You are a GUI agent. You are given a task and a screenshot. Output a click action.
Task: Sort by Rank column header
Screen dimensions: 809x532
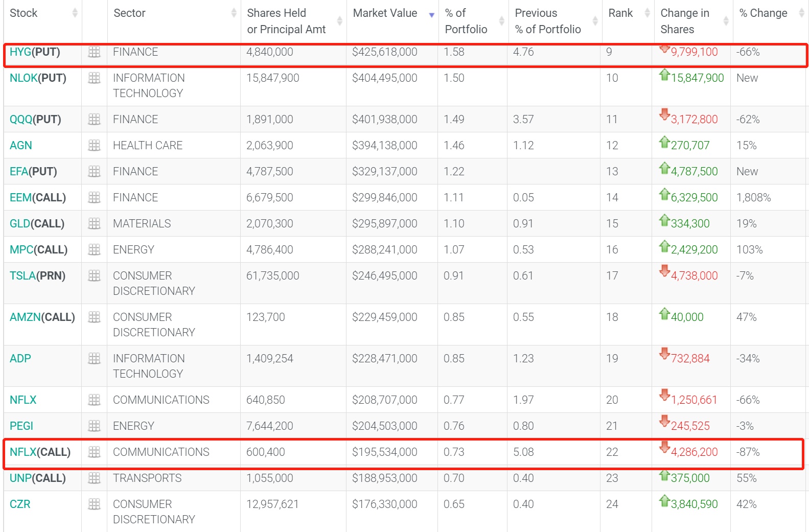(620, 13)
